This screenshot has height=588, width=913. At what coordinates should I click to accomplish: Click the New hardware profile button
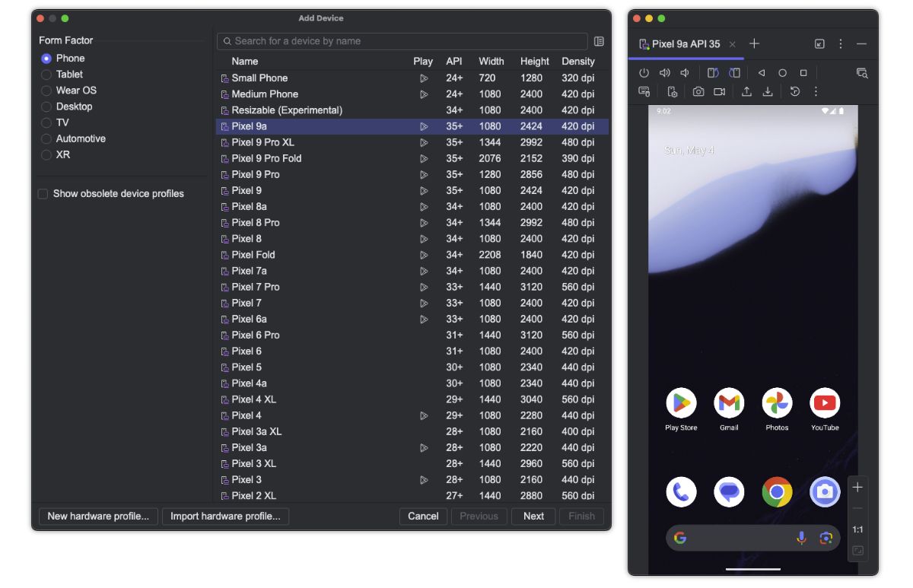click(x=97, y=516)
